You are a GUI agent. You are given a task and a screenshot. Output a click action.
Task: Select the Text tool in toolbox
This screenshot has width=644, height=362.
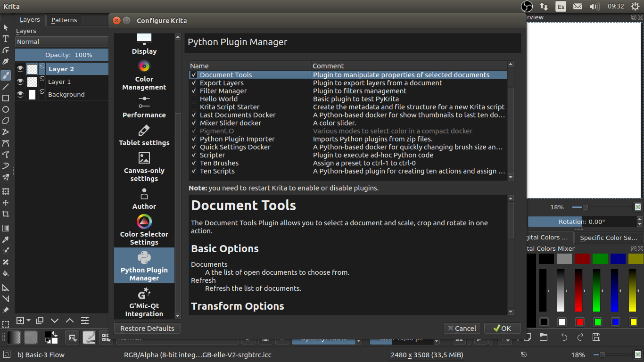(x=6, y=39)
